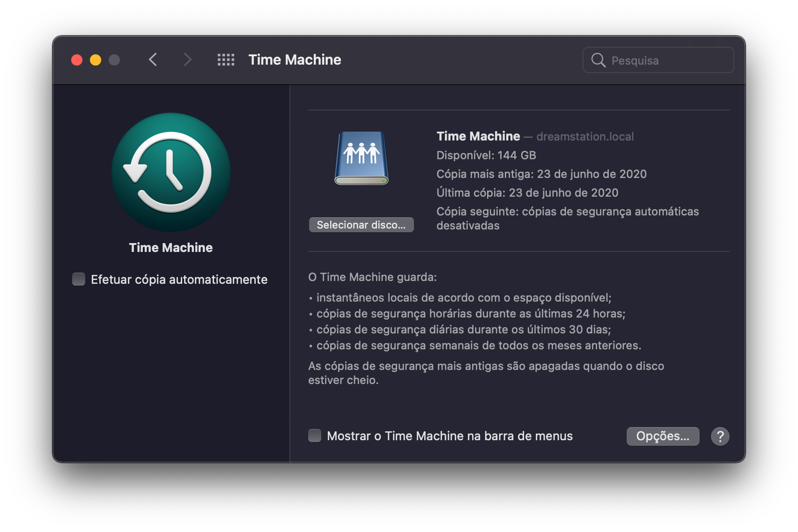Click the back navigation arrow
798x532 pixels.
click(153, 59)
